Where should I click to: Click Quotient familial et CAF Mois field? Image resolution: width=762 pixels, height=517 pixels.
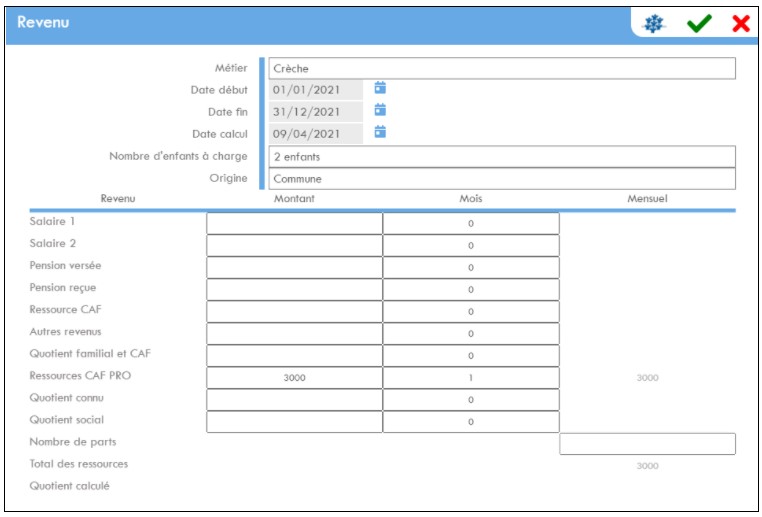click(471, 356)
